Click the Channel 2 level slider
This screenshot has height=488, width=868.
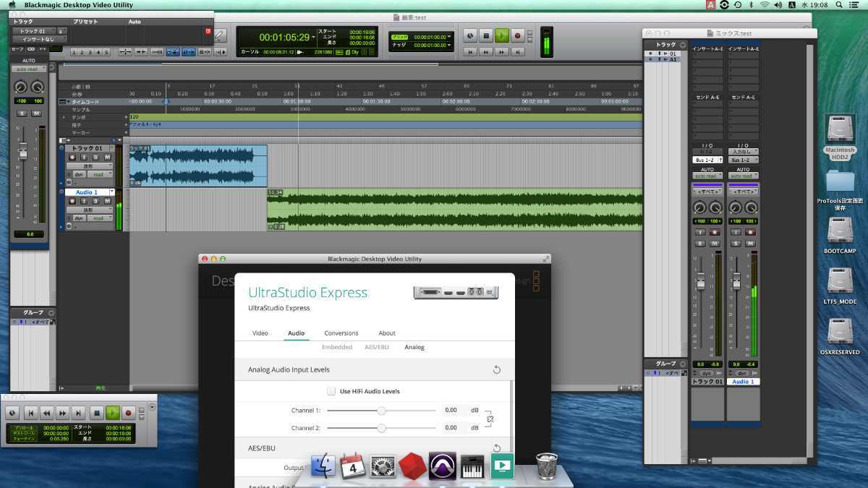click(381, 428)
